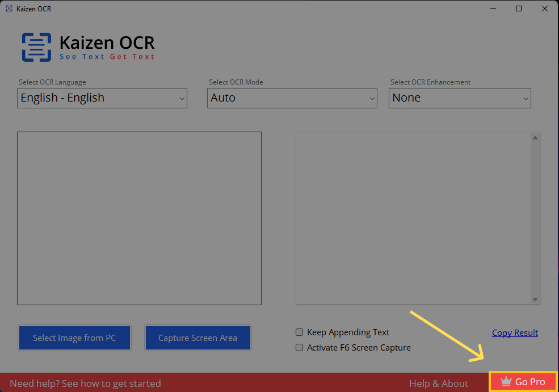Open the Select OCR Enhancement dropdown
559x392 pixels.
coord(460,98)
